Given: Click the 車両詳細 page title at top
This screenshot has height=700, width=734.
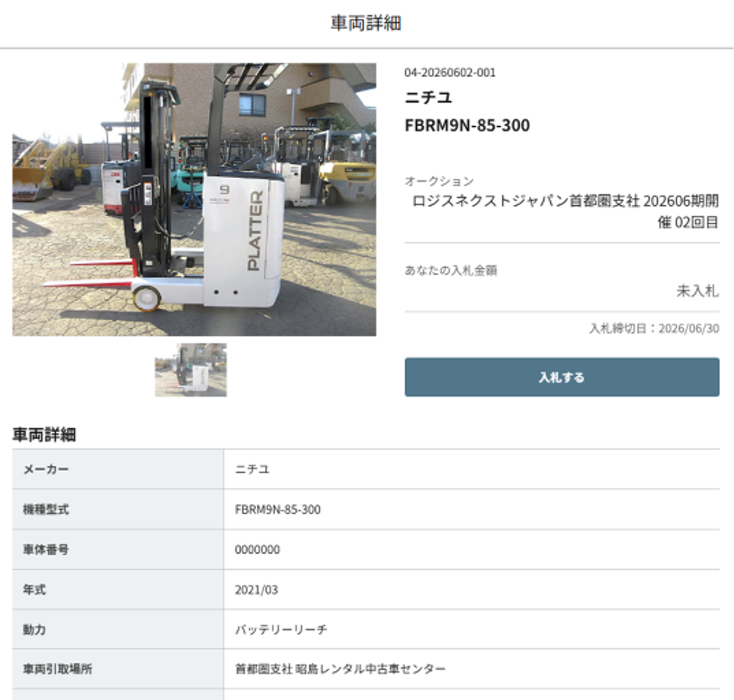Looking at the screenshot, I should pyautogui.click(x=366, y=23).
